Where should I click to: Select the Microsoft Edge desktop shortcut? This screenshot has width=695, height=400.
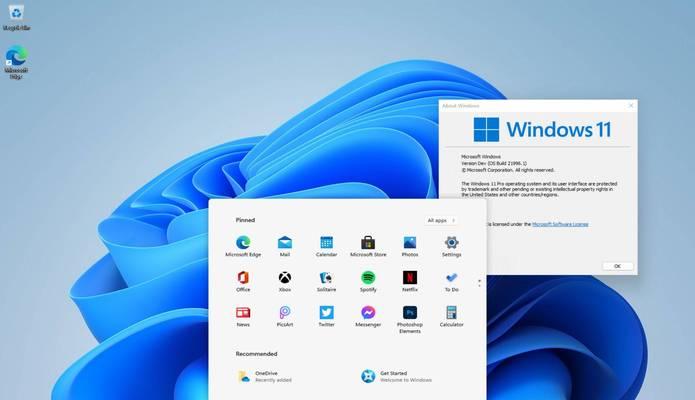(x=16, y=62)
